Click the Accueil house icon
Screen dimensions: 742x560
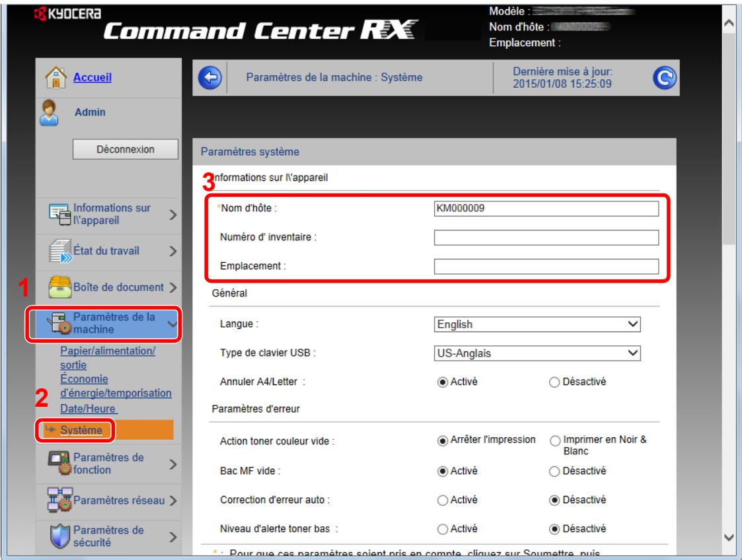point(56,77)
